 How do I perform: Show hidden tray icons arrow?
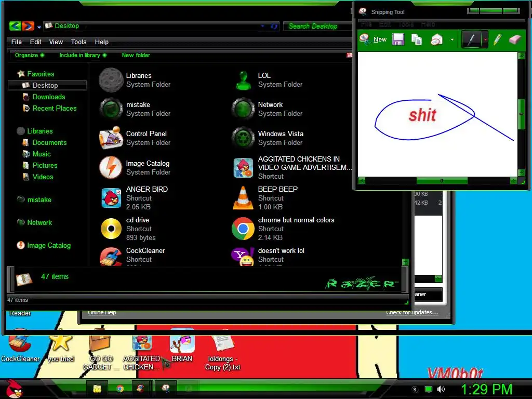coord(415,390)
